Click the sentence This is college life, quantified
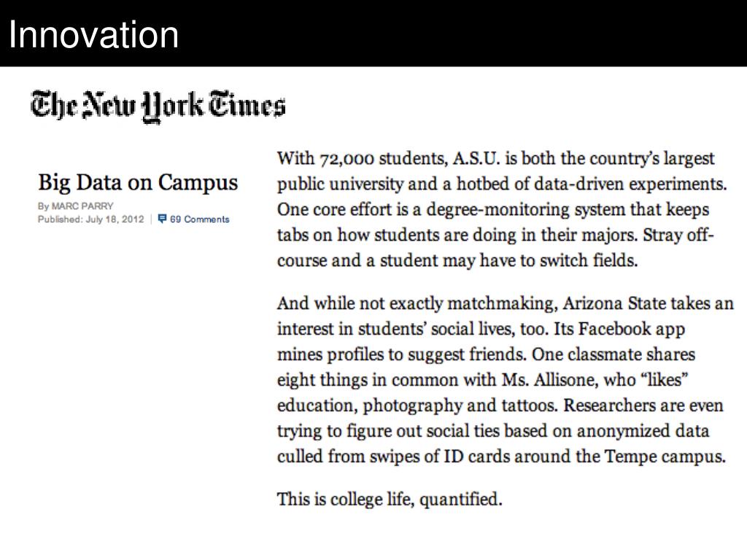 (390, 499)
